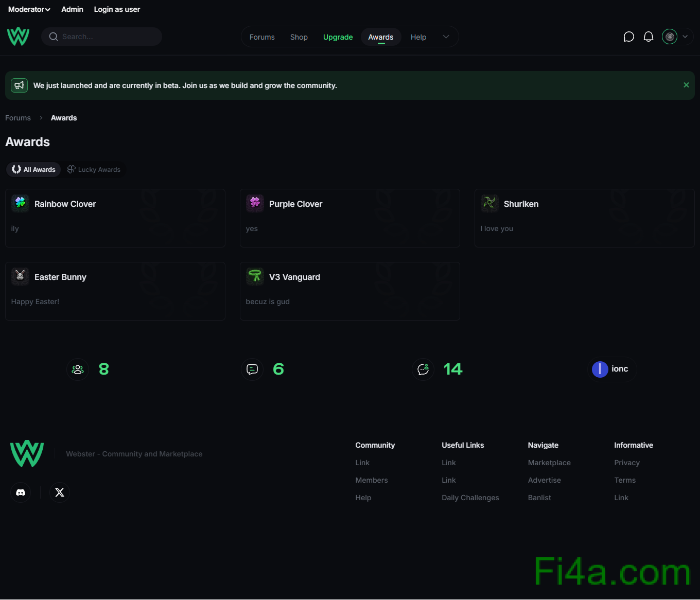The image size is (700, 600).
Task: Open the Forums breadcrumb link
Action: click(18, 118)
